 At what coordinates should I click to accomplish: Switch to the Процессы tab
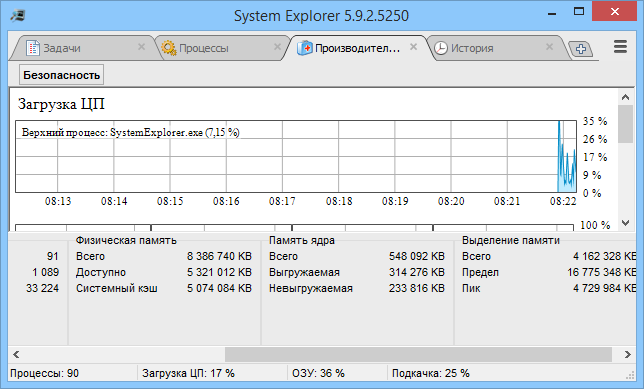(222, 48)
